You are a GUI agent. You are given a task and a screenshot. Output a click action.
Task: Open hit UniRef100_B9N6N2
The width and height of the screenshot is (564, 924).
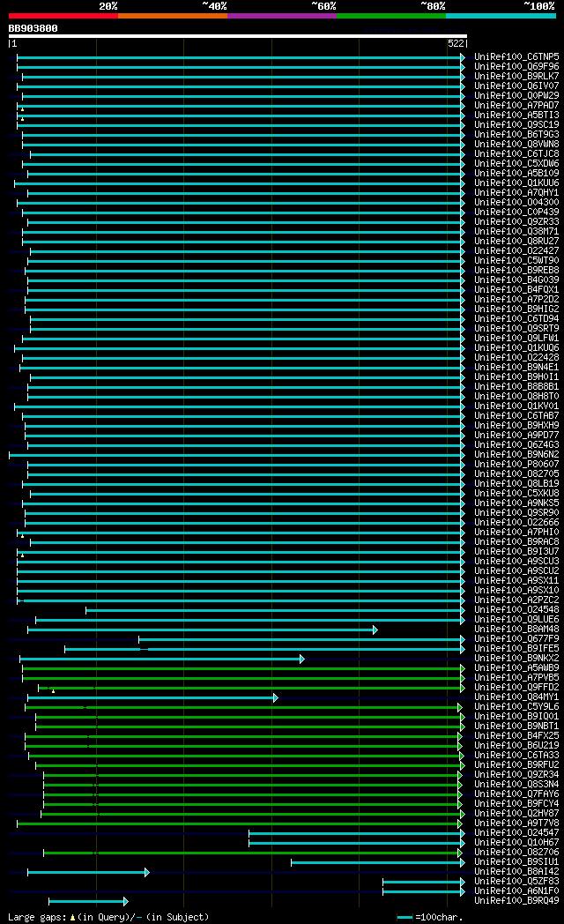click(516, 454)
